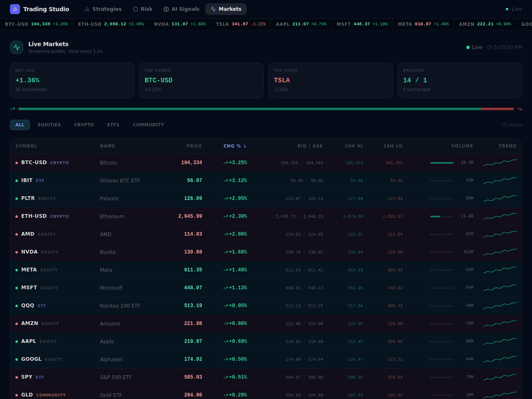Switch to the AI Signals tab

coord(181,9)
